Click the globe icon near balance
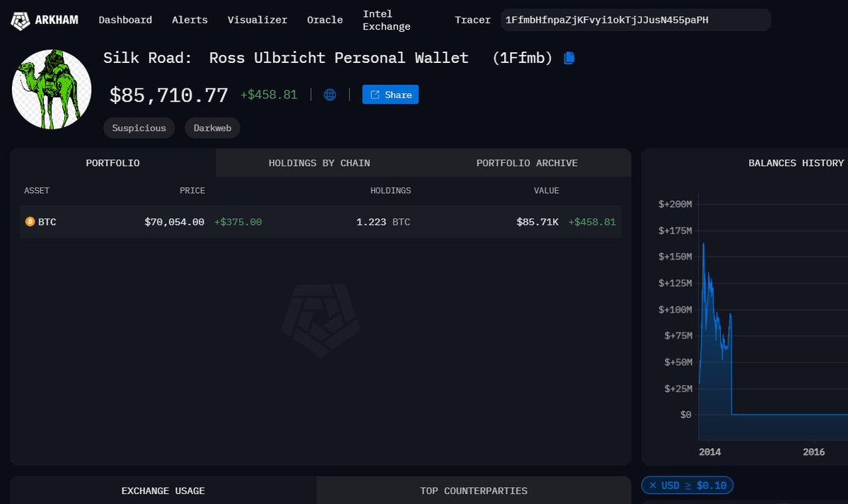The image size is (848, 504). 330,95
